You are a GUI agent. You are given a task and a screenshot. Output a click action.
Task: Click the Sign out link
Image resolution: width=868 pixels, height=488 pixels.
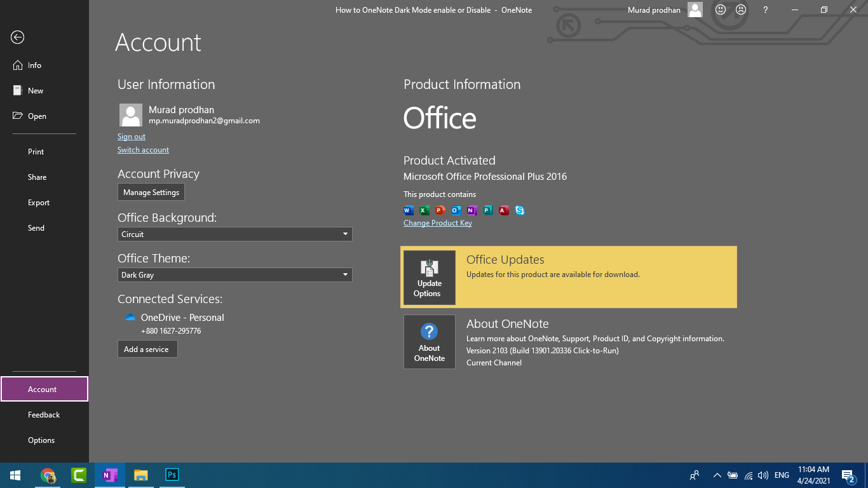[132, 137]
